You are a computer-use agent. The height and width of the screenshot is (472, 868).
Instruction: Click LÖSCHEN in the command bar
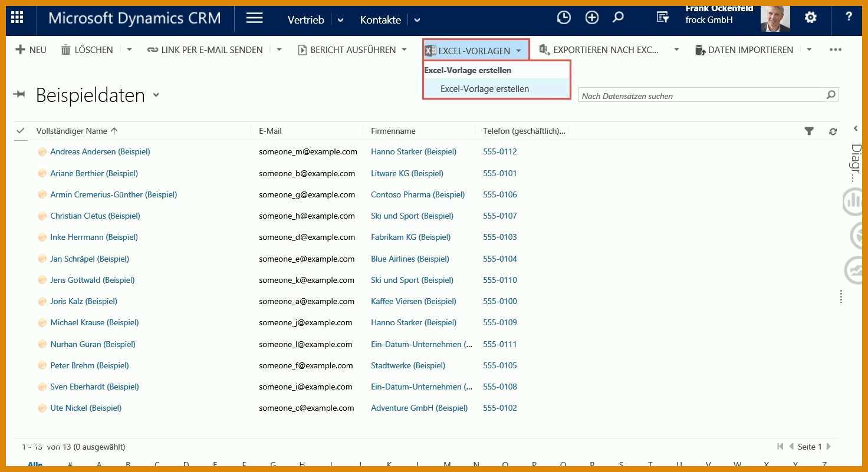point(87,50)
